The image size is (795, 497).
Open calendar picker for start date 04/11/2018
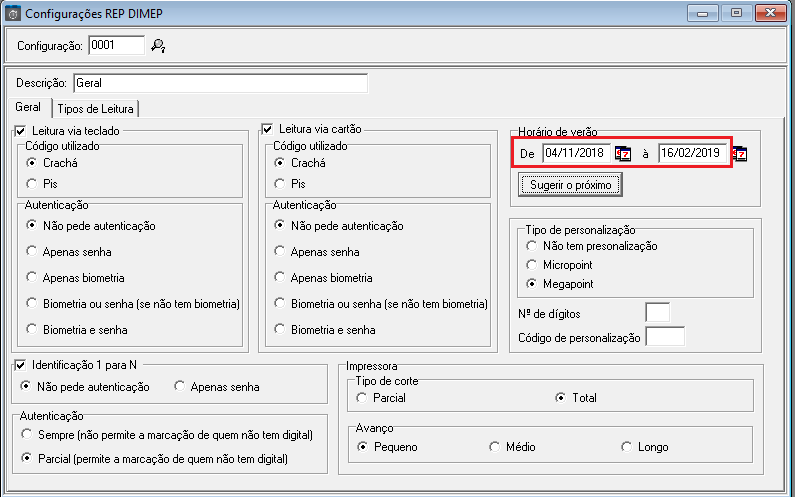click(623, 154)
